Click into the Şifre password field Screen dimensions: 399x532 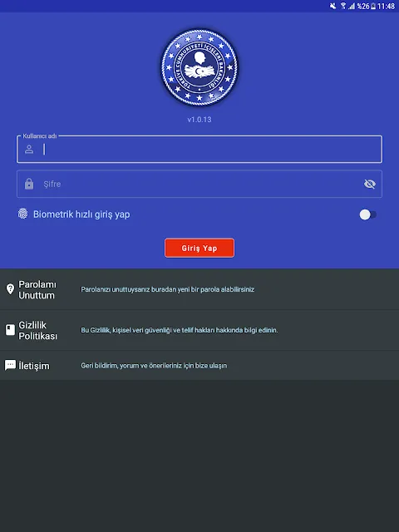(x=199, y=184)
